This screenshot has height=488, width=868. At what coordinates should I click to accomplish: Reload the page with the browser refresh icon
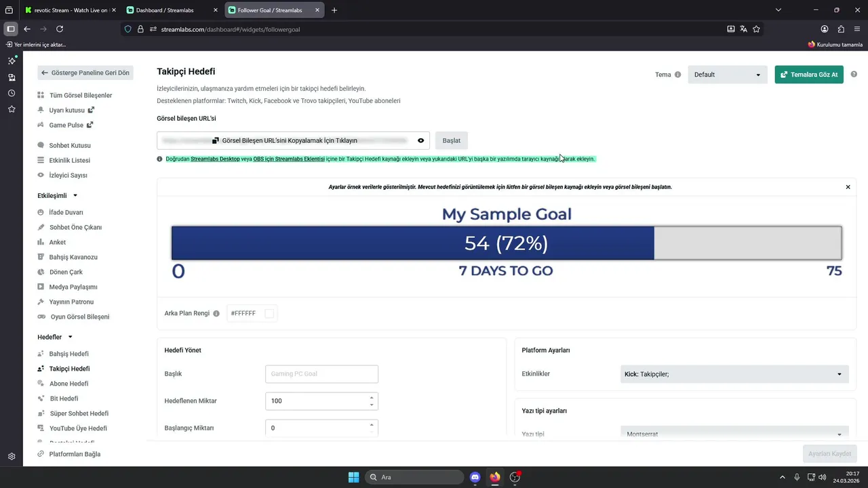pyautogui.click(x=60, y=29)
